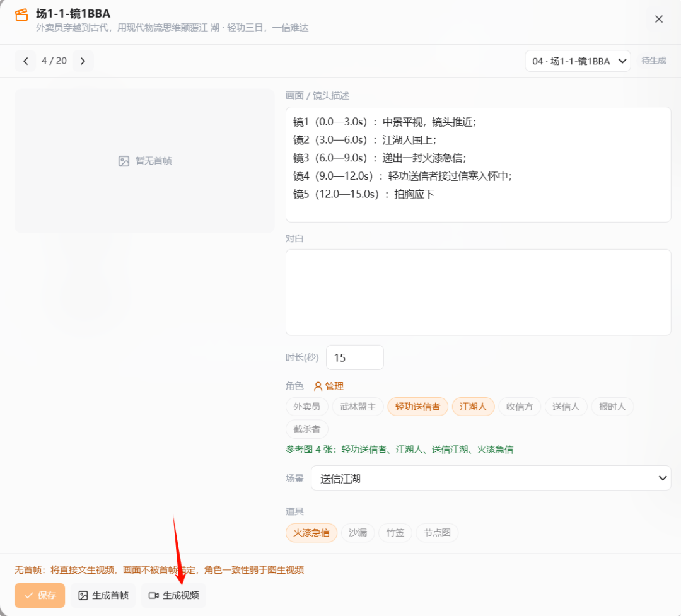Click the 时长(秒) duration field showing 15
681x616 pixels.
(x=355, y=357)
